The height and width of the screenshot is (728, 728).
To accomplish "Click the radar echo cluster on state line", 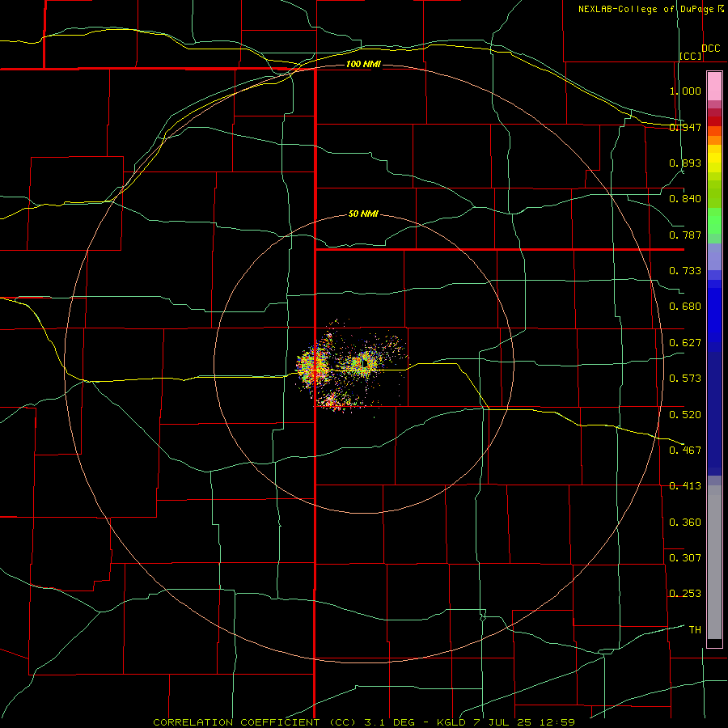I will (313, 366).
